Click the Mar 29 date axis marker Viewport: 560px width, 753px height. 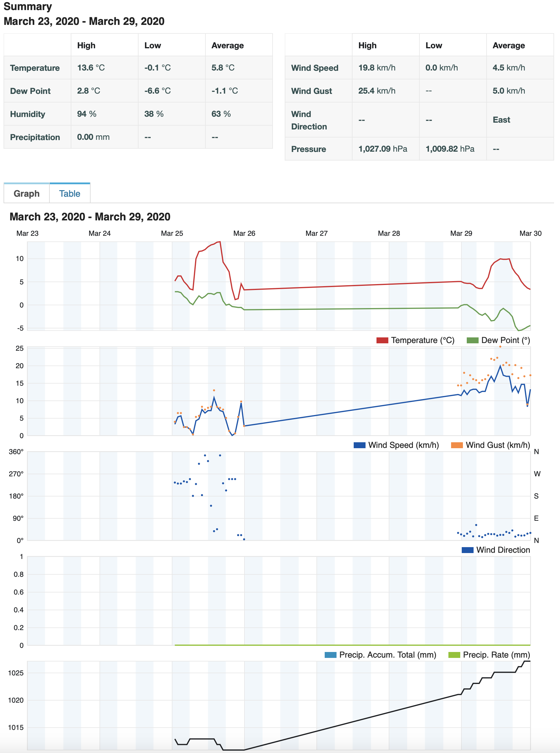pyautogui.click(x=461, y=233)
